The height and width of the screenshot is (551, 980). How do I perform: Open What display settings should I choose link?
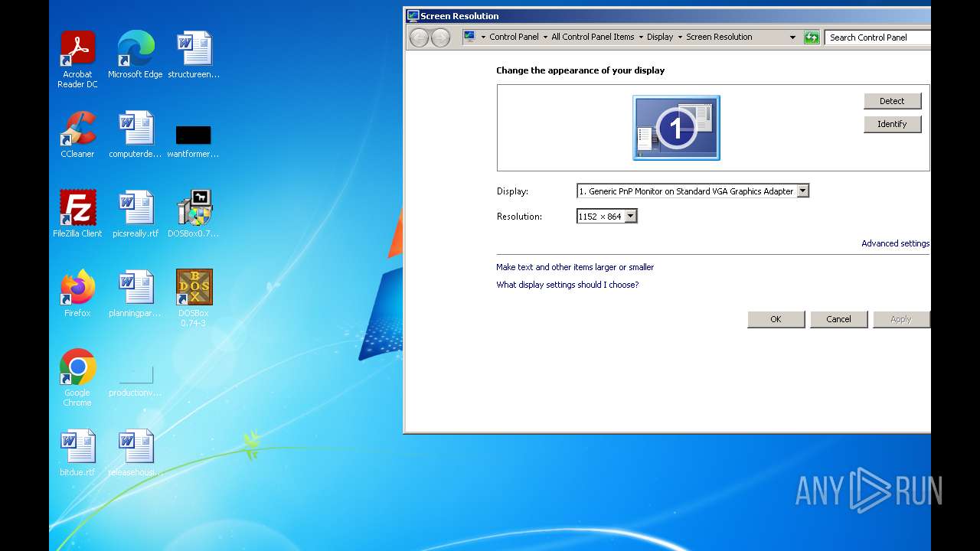(x=567, y=285)
